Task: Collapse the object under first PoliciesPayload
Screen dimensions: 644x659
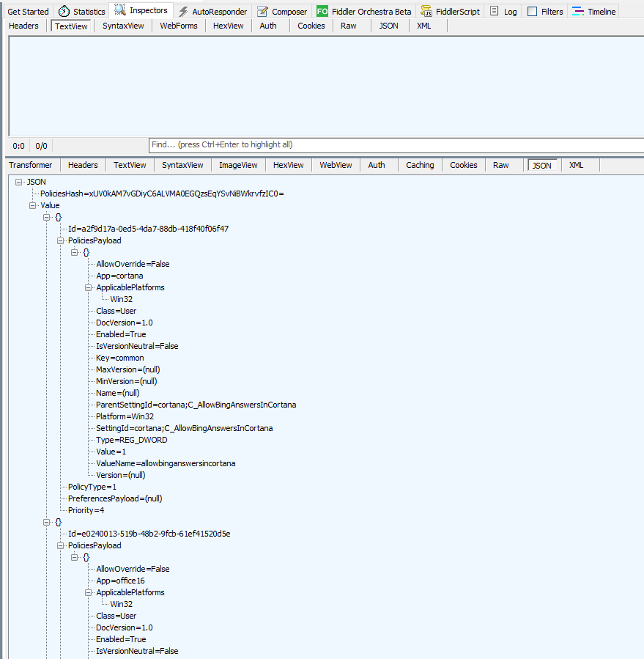Action: pos(74,253)
